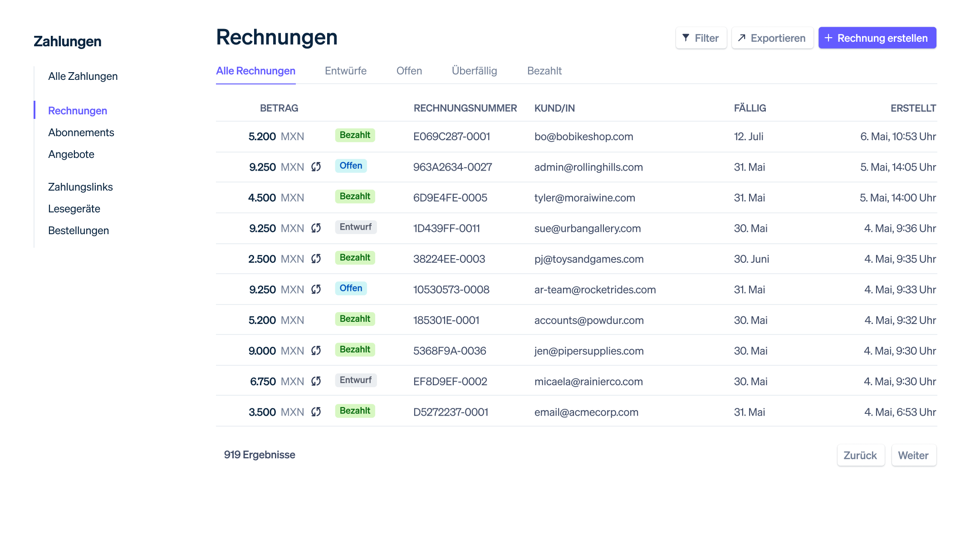The image size is (980, 540).
Task: Click the recurring icon for 5368F9A-0036
Action: (316, 351)
